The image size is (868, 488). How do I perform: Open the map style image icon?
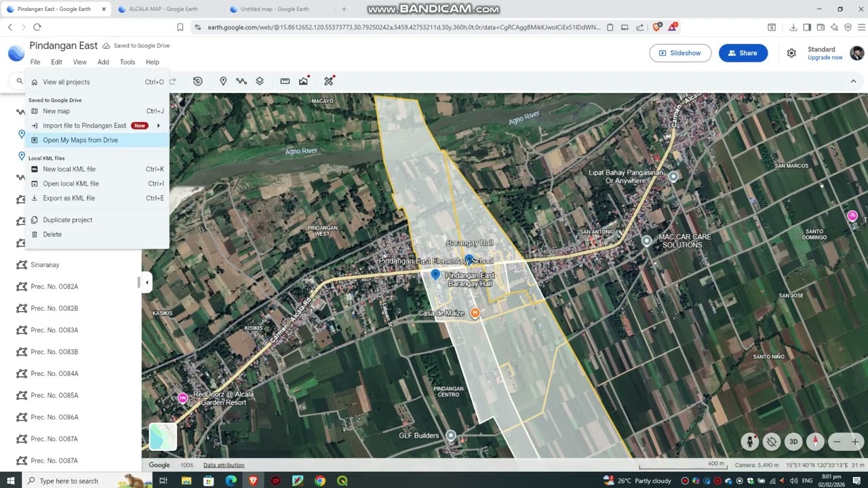303,81
